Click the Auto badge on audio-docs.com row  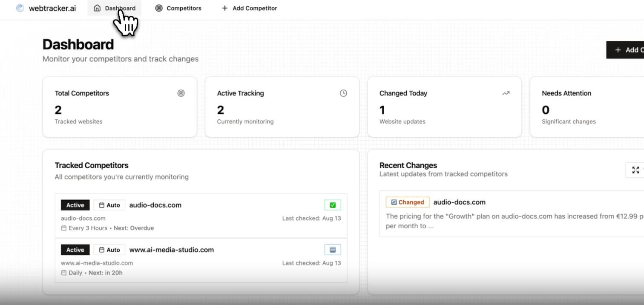109,205
